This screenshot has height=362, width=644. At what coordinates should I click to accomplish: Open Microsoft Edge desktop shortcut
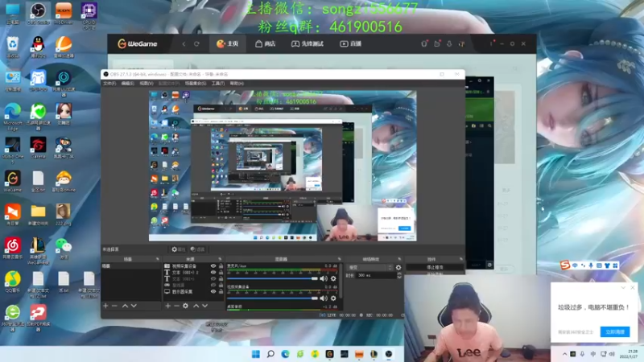point(13,117)
